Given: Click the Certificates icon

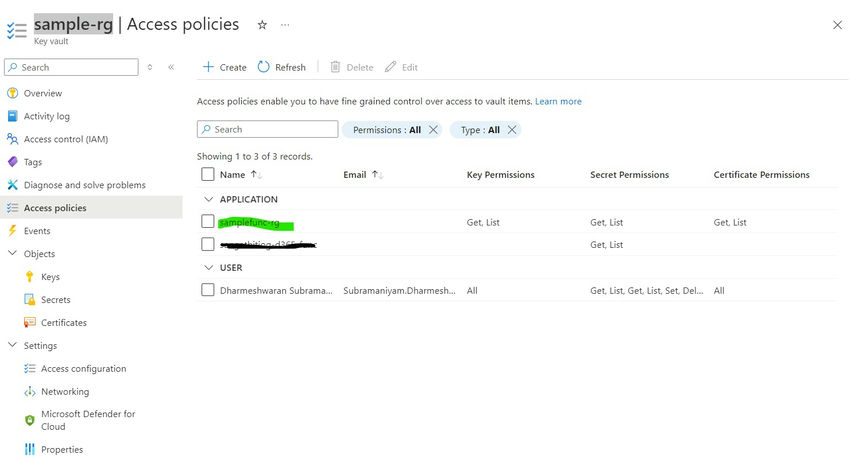Looking at the screenshot, I should point(30,323).
